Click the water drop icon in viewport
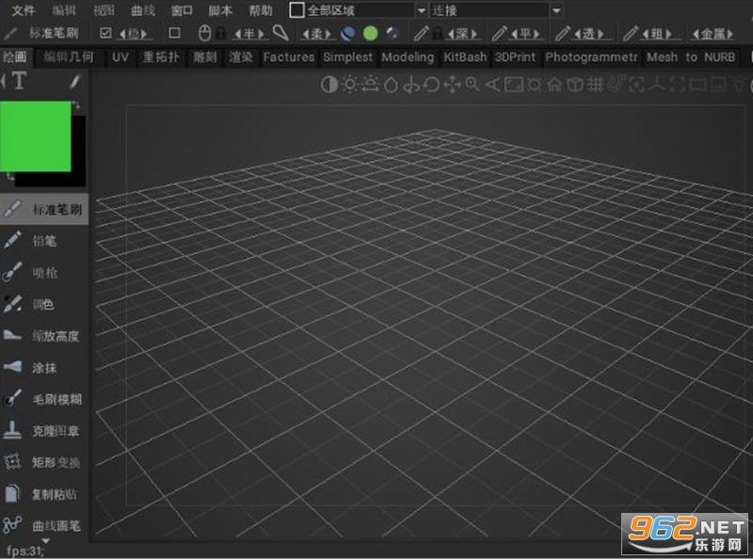The width and height of the screenshot is (753, 560). (x=391, y=86)
